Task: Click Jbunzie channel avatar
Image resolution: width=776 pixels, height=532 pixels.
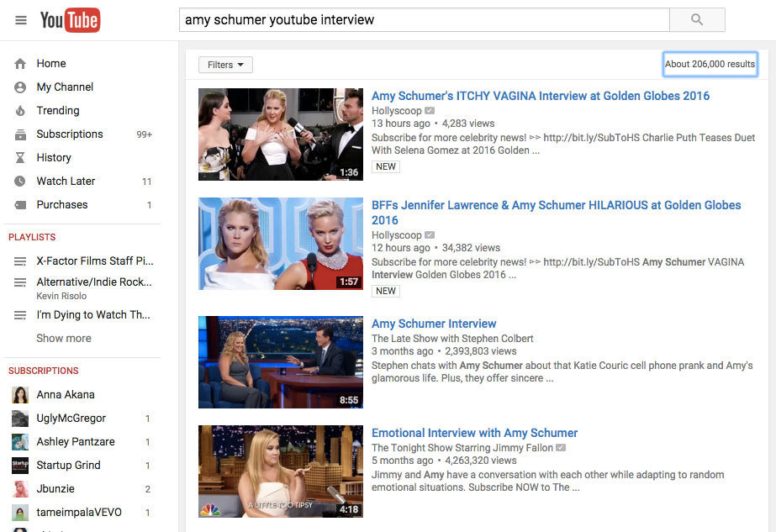Action: coord(20,489)
